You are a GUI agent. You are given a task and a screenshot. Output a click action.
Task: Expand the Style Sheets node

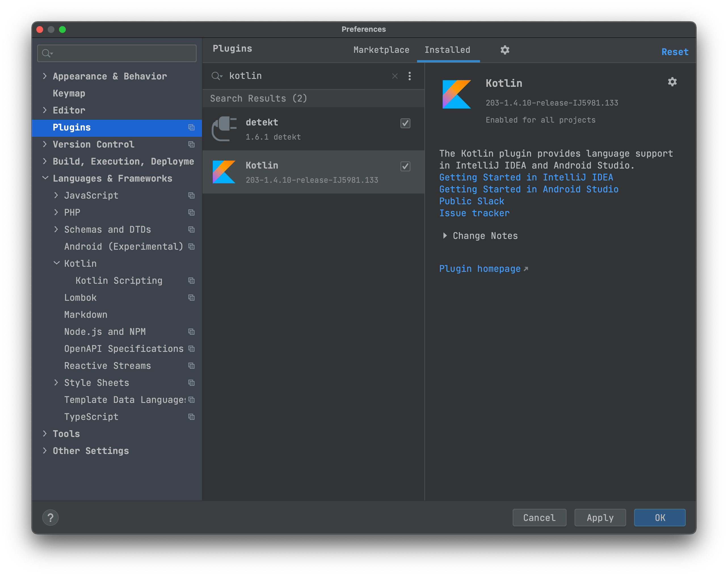56,383
